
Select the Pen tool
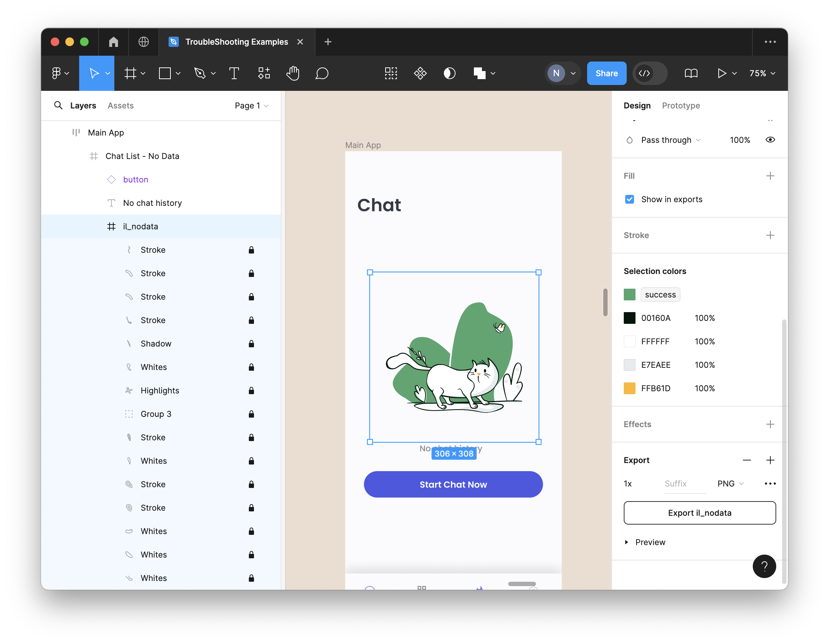click(x=200, y=73)
